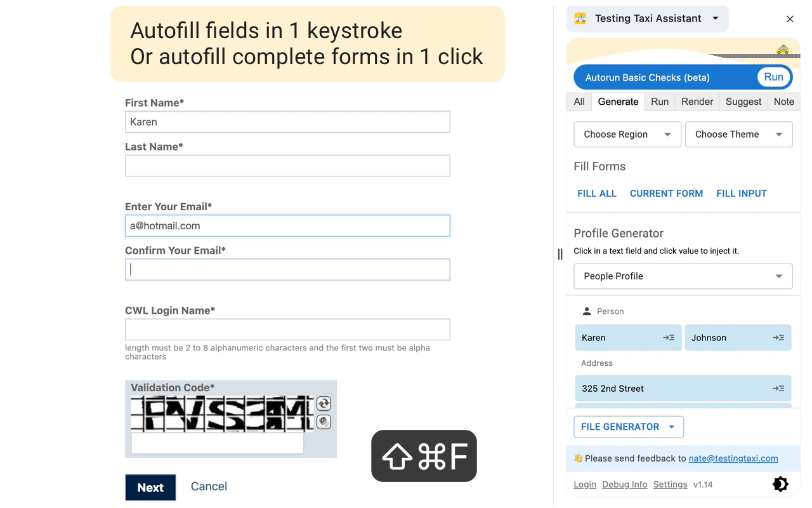812x508 pixels.
Task: Click the captcha refresh icon
Action: (x=324, y=403)
